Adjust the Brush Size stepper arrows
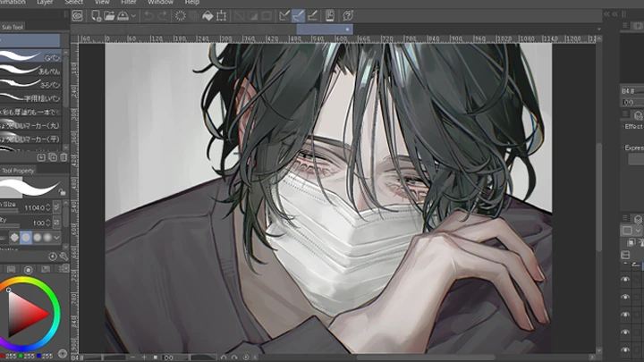The image size is (644, 362). (x=48, y=207)
